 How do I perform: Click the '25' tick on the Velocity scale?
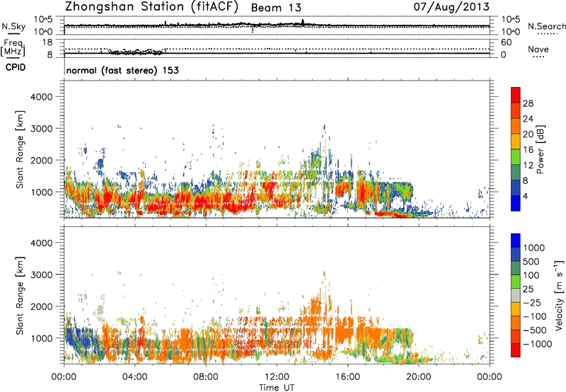tap(528, 289)
